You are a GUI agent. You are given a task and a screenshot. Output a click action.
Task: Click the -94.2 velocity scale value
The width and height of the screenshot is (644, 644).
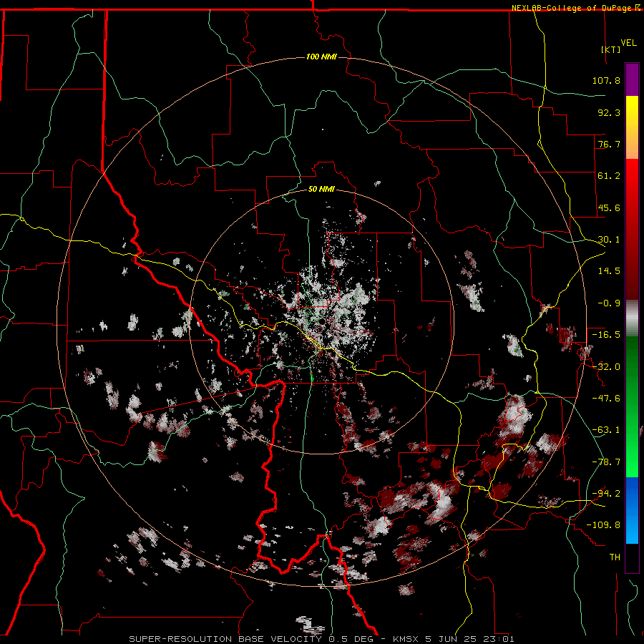tap(606, 494)
